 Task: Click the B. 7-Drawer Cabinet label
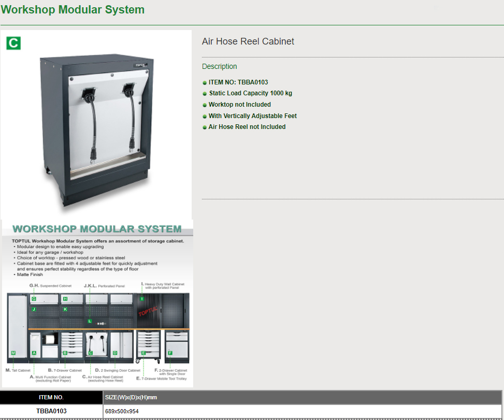(65, 370)
